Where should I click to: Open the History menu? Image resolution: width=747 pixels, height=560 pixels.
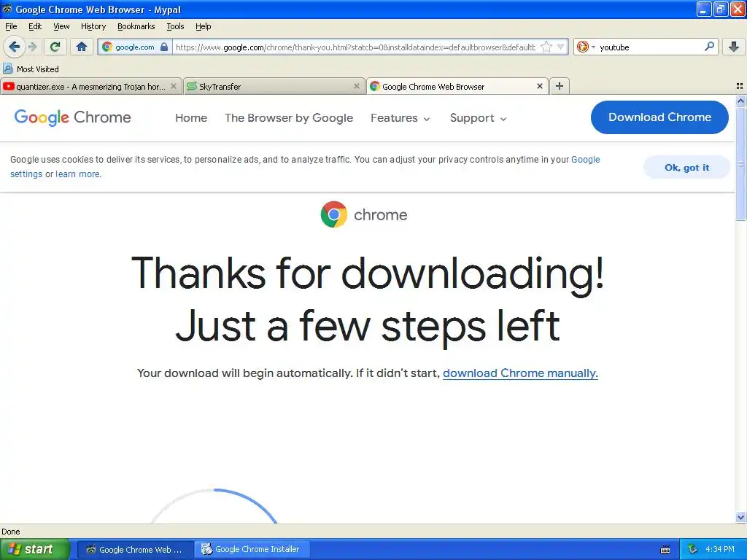click(x=93, y=26)
